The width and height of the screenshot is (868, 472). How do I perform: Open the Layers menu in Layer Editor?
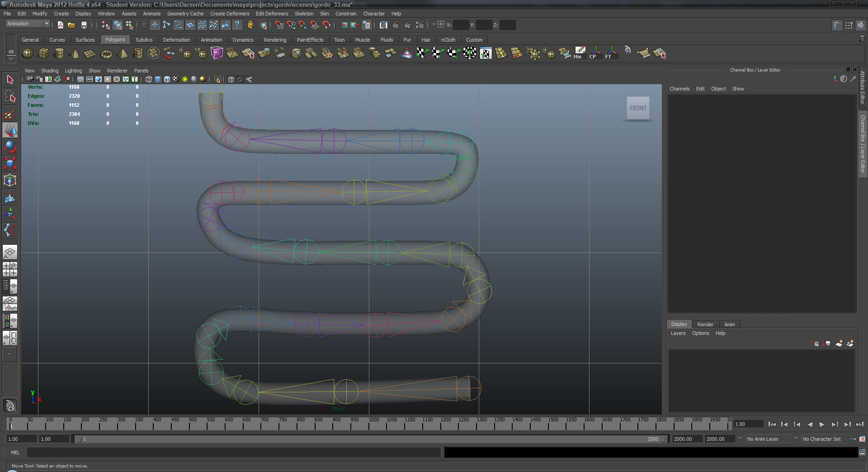pos(678,333)
